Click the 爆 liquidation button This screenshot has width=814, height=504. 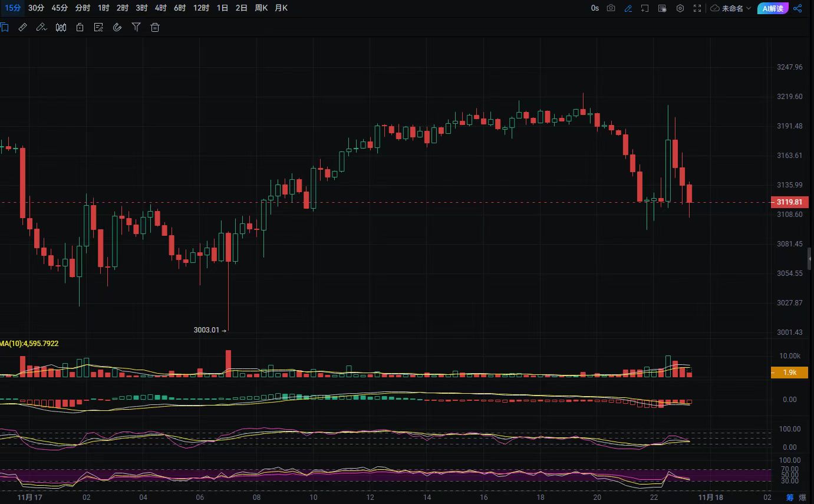[x=802, y=498]
